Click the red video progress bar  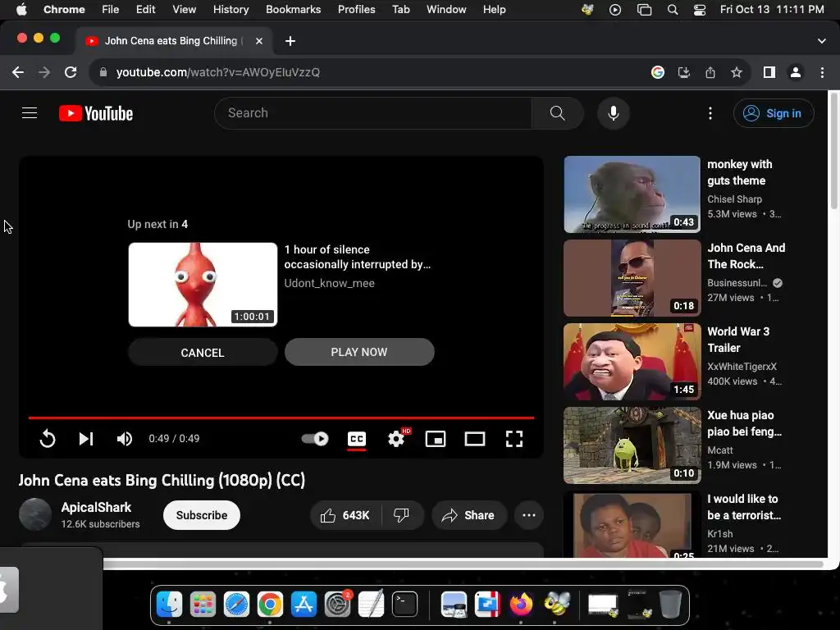[281, 418]
